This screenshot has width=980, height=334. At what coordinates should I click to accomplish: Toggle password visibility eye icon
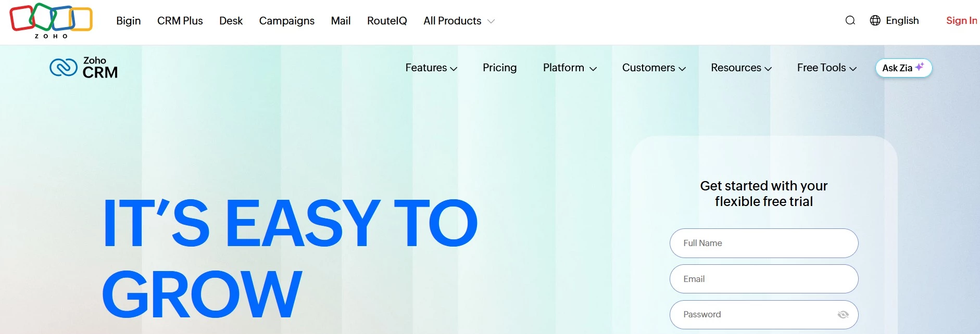point(843,314)
